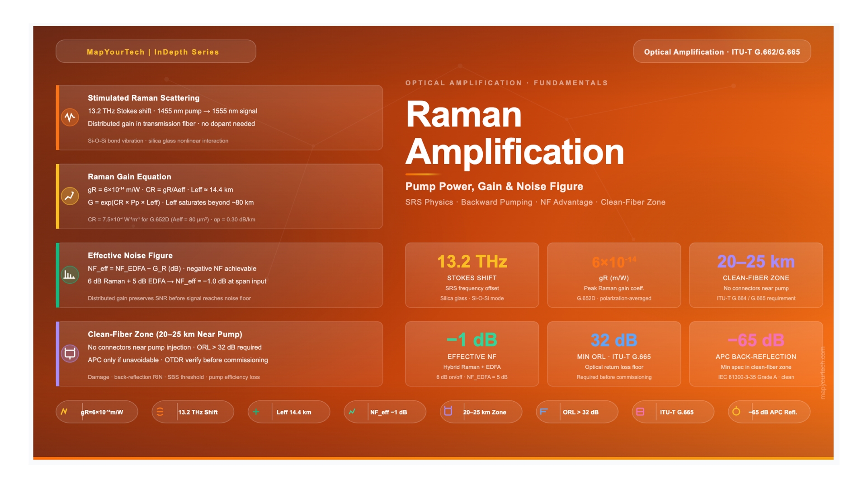Click the IEC 61300-3-35 Grade A text
This screenshot has height=488, width=868.
pos(756,377)
